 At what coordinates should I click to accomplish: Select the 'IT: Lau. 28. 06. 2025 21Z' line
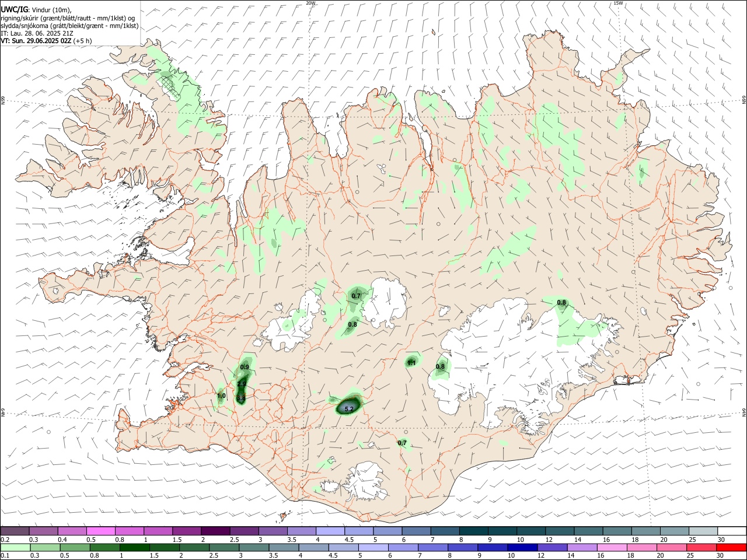pyautogui.click(x=36, y=33)
